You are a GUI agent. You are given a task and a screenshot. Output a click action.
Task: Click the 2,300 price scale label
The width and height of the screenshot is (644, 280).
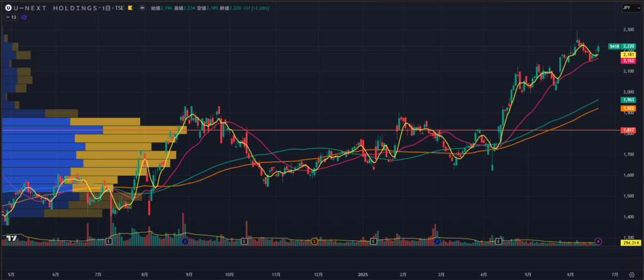[629, 30]
